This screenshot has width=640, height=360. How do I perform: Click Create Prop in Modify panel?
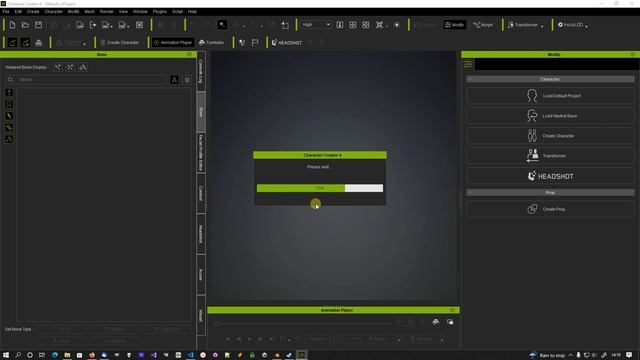pyautogui.click(x=551, y=209)
